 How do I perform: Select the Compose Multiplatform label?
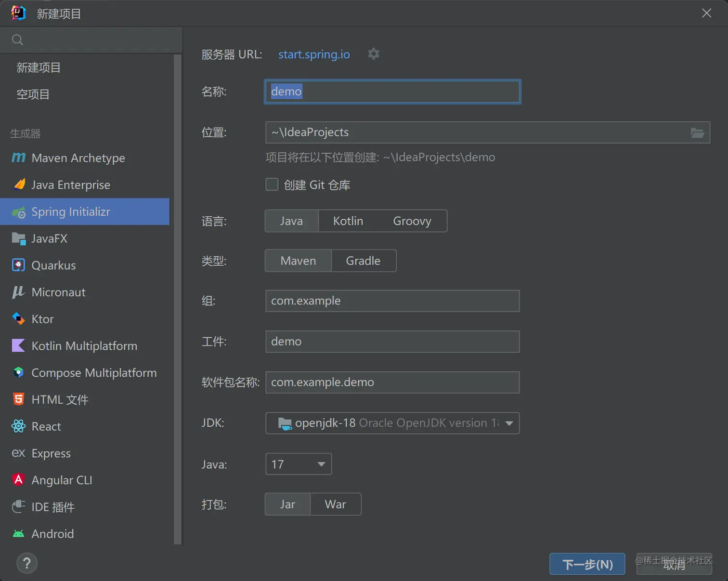(x=94, y=373)
